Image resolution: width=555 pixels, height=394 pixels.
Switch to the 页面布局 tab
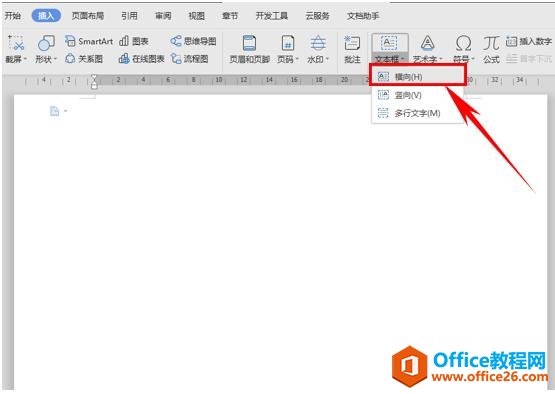88,16
